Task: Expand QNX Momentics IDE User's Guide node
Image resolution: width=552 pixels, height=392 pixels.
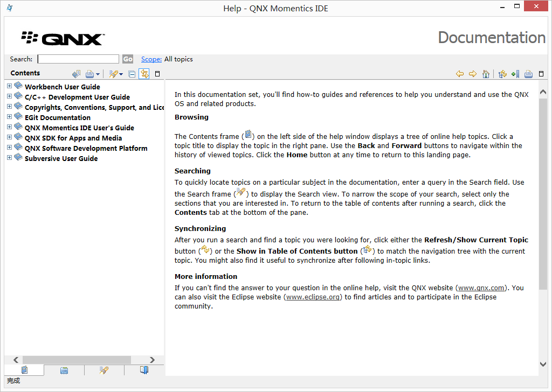Action: (10, 127)
